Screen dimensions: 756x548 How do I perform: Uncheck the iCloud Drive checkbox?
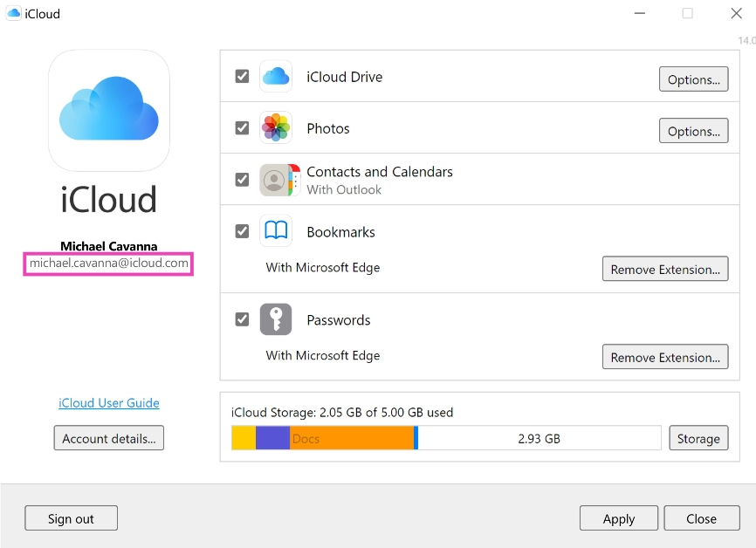[242, 76]
